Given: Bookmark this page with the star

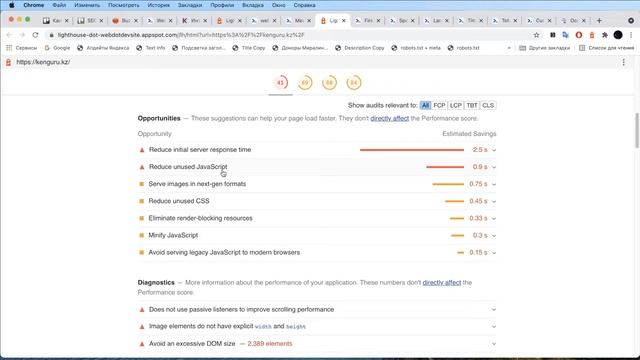Looking at the screenshot, I should pyautogui.click(x=536, y=35).
